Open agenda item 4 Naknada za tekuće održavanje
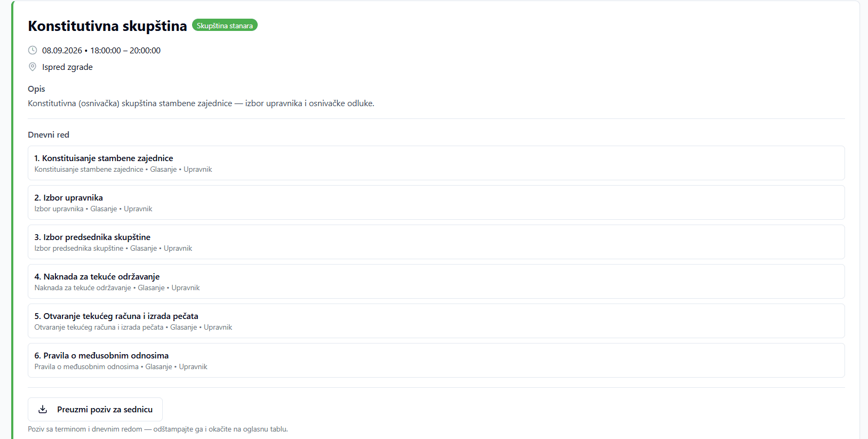The height and width of the screenshot is (439, 868). (x=436, y=281)
